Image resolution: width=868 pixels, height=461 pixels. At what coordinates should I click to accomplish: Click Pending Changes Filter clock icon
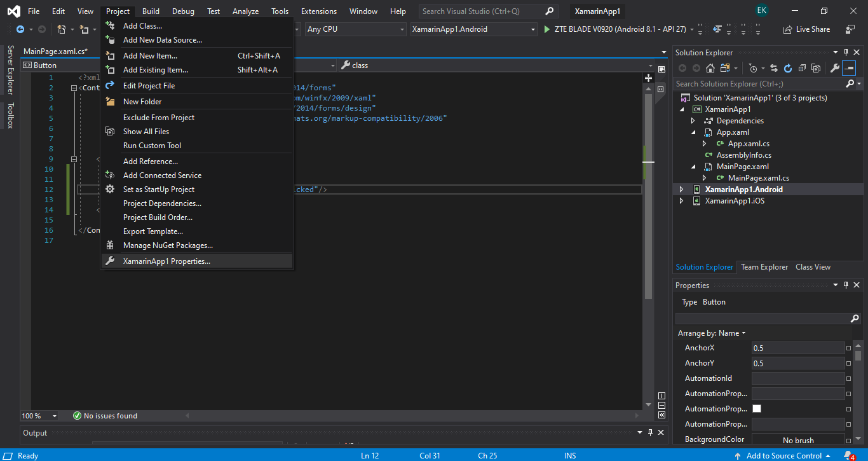pyautogui.click(x=754, y=68)
